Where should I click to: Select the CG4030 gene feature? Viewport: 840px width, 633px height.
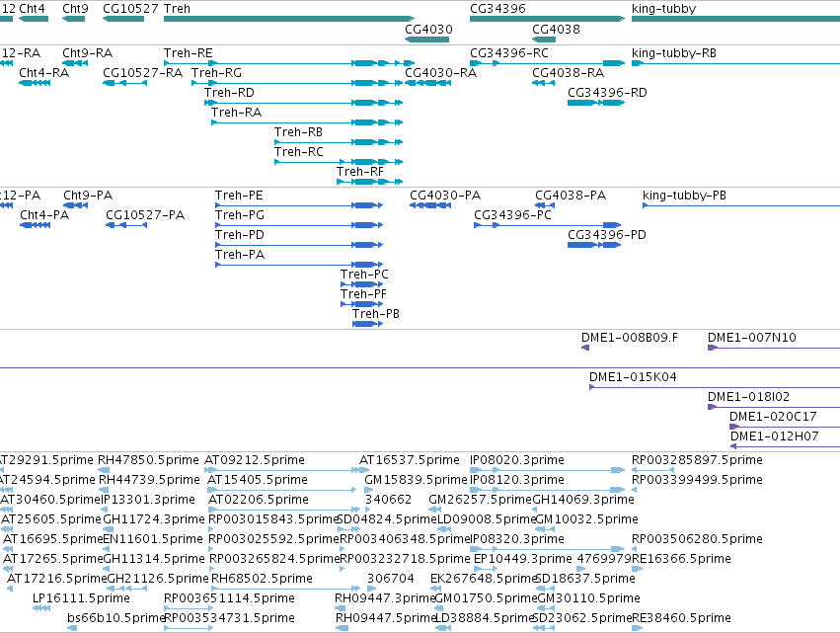tap(427, 40)
